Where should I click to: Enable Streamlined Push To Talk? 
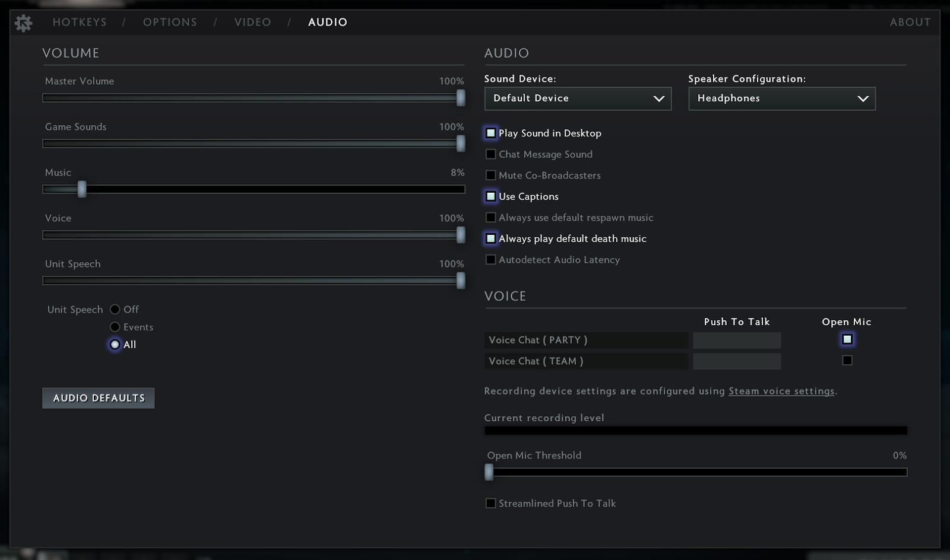point(491,504)
